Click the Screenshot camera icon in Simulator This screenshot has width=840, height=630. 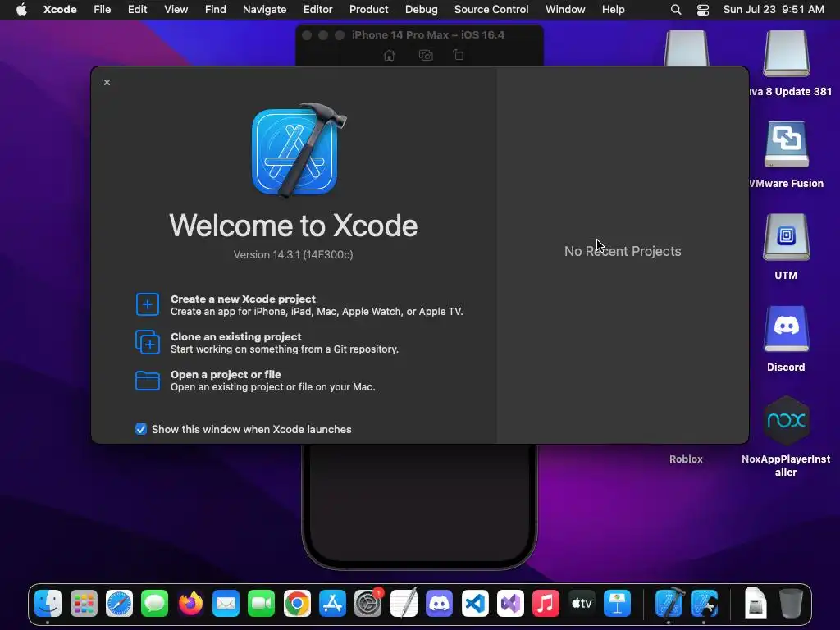pyautogui.click(x=426, y=55)
